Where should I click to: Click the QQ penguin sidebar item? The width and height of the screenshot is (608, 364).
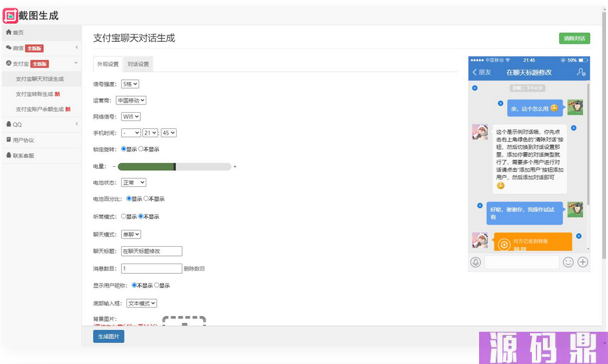pos(41,124)
